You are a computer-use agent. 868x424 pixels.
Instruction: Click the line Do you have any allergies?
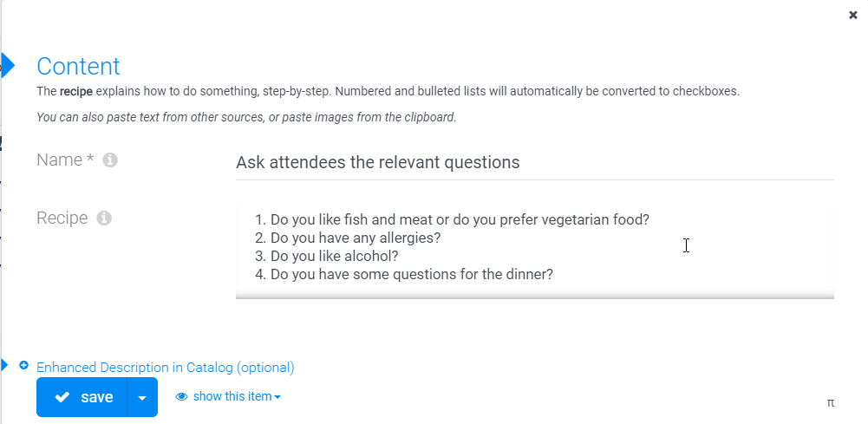348,238
